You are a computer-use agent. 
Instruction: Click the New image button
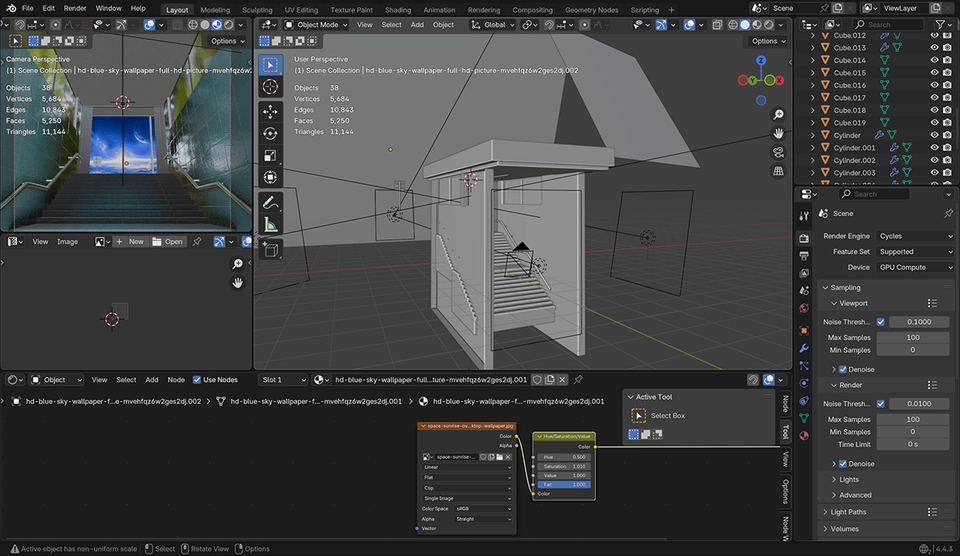click(x=130, y=242)
